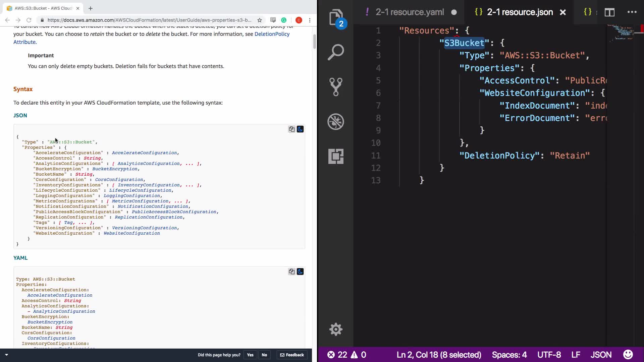The height and width of the screenshot is (362, 644).
Task: Open a new browser tab
Action: pos(91,8)
